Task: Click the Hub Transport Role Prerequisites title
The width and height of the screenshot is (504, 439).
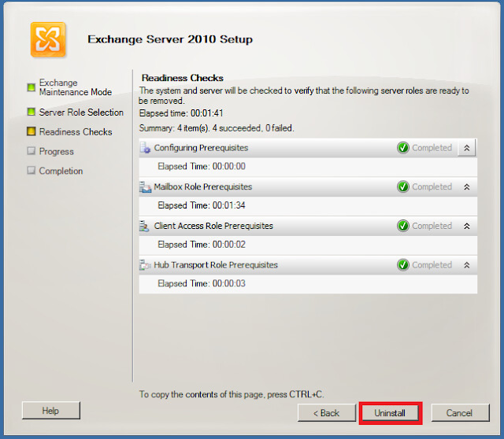Action: [216, 265]
